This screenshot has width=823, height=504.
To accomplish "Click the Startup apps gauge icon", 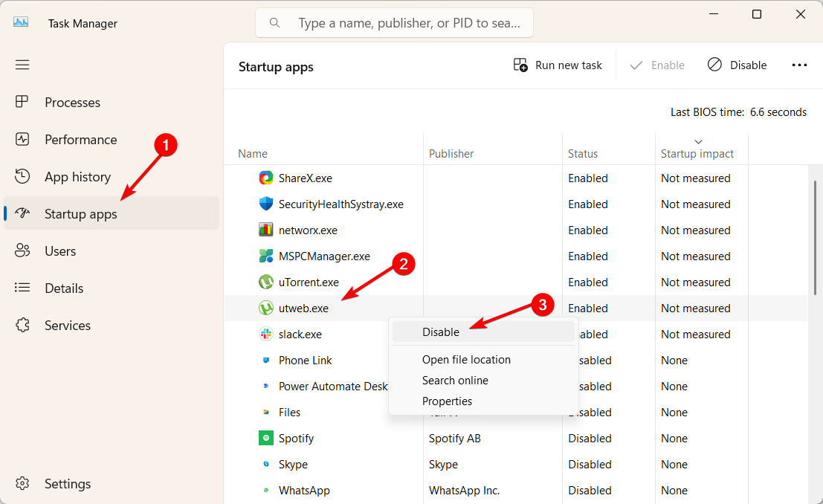I will coord(22,213).
